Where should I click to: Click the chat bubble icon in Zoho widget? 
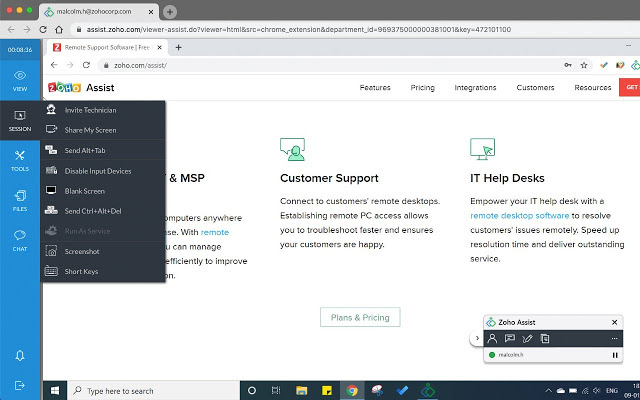coord(510,339)
